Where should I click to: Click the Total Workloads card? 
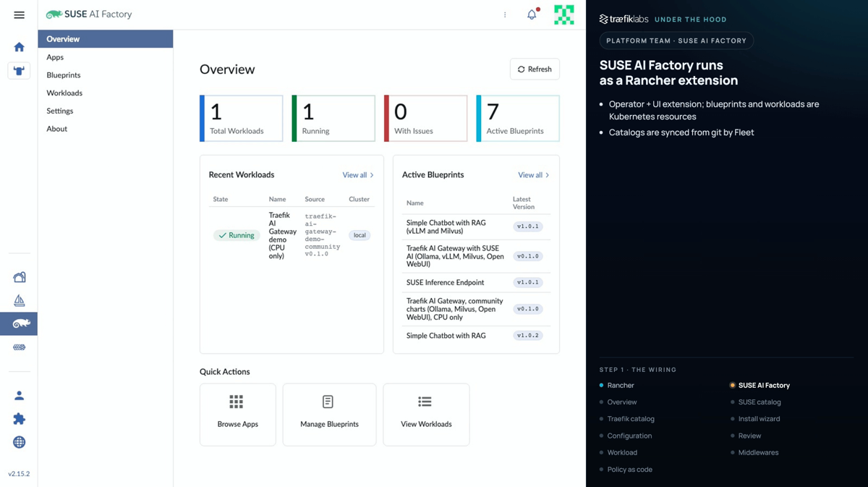point(242,118)
